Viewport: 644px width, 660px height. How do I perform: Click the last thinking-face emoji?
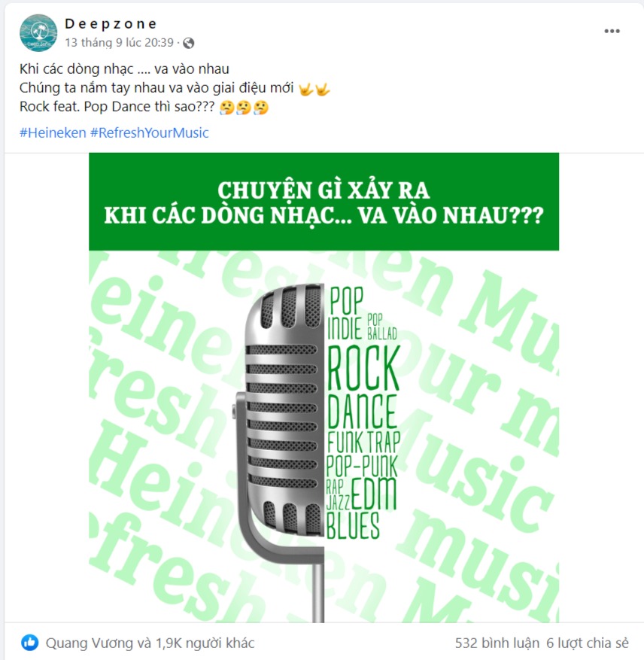click(x=261, y=108)
